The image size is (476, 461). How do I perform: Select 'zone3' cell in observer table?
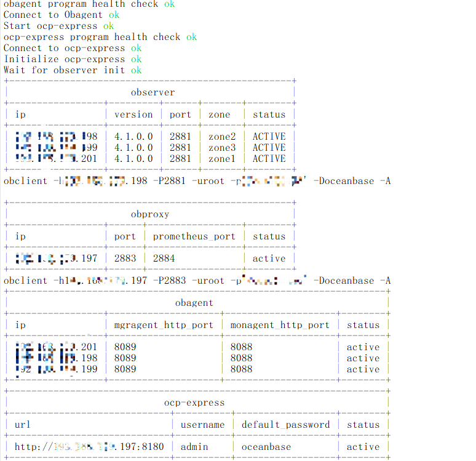coord(222,148)
